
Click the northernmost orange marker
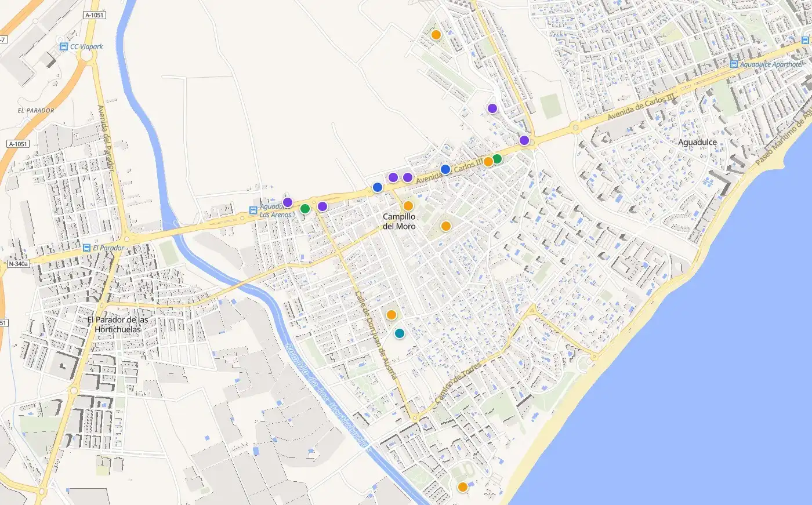436,35
